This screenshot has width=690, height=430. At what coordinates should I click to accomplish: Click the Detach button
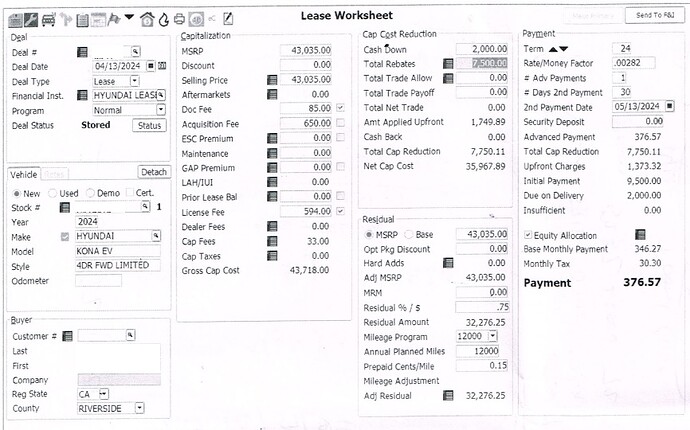(x=153, y=172)
